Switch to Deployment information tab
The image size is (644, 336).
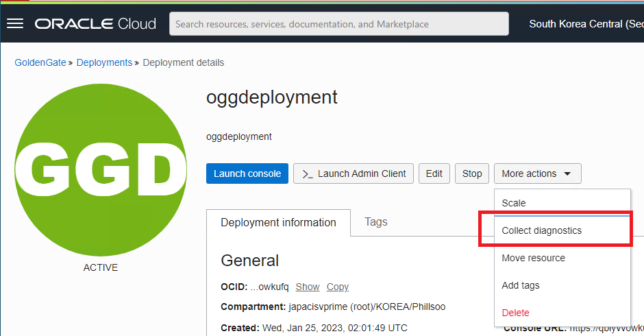click(278, 222)
